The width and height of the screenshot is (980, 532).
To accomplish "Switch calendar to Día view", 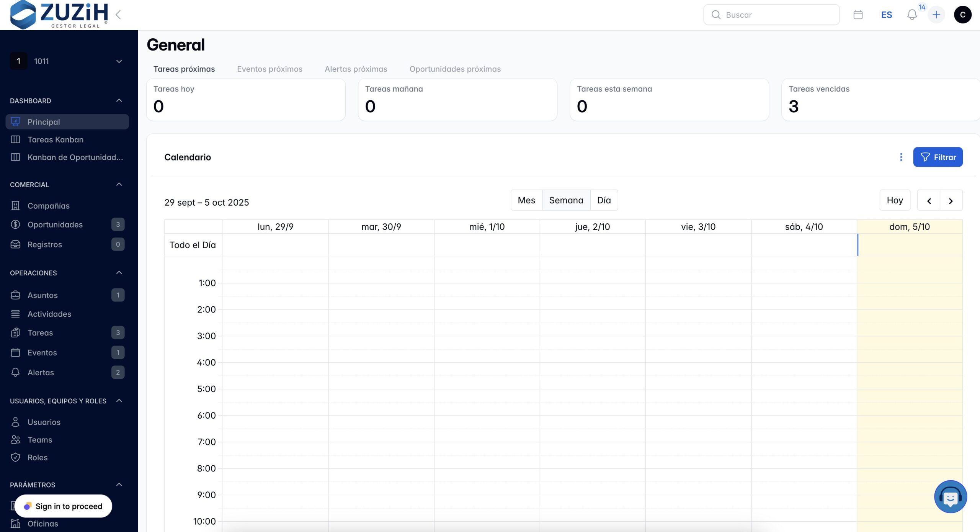I will coord(604,200).
